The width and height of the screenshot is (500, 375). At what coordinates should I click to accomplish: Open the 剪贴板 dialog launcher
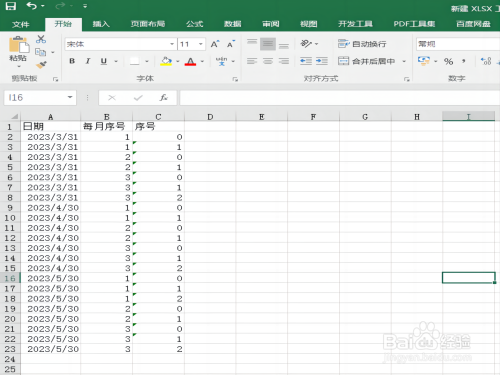click(x=55, y=79)
